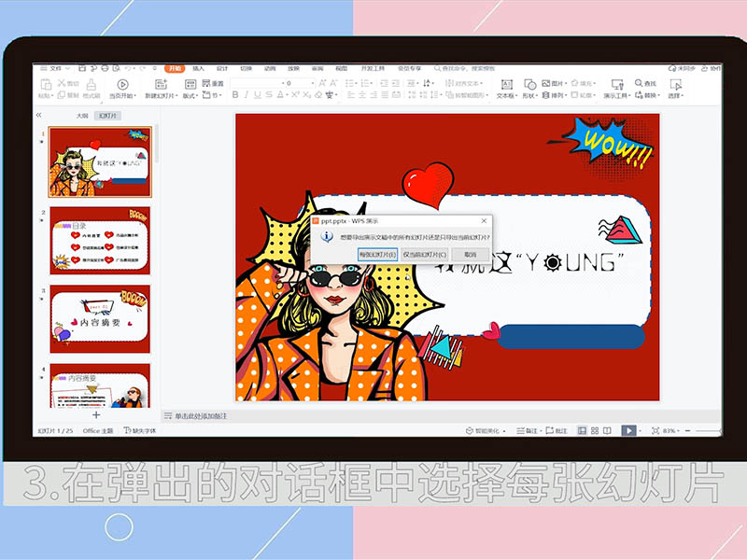Switch to the 放映 Slide Show tab
This screenshot has width=747, height=560.
[x=293, y=68]
